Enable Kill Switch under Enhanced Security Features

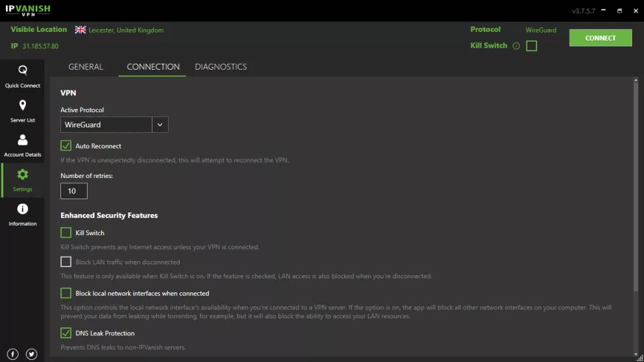pos(66,232)
